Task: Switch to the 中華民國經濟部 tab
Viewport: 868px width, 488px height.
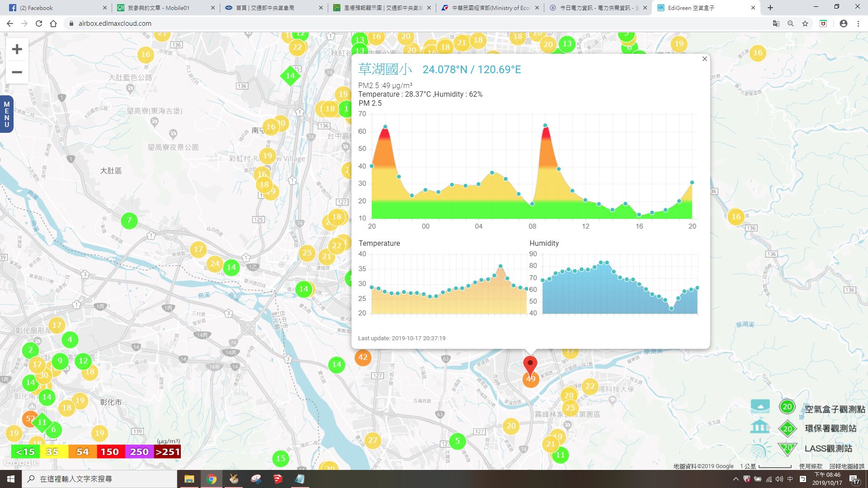Action: (490, 8)
